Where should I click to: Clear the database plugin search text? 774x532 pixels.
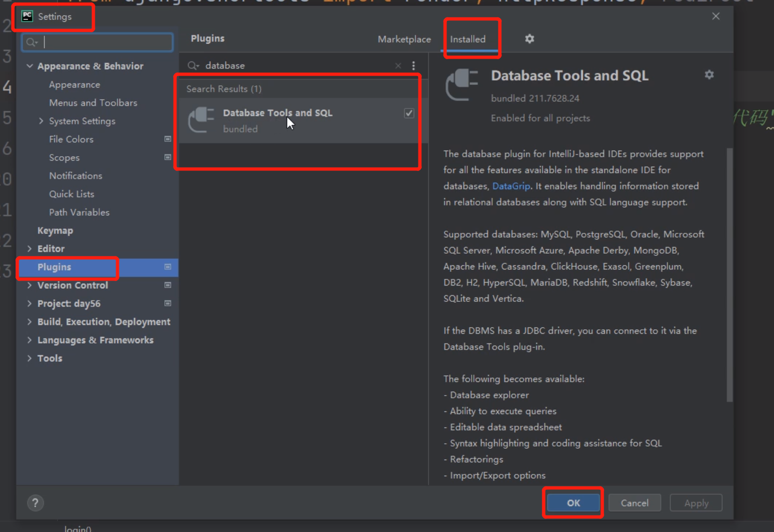point(398,66)
